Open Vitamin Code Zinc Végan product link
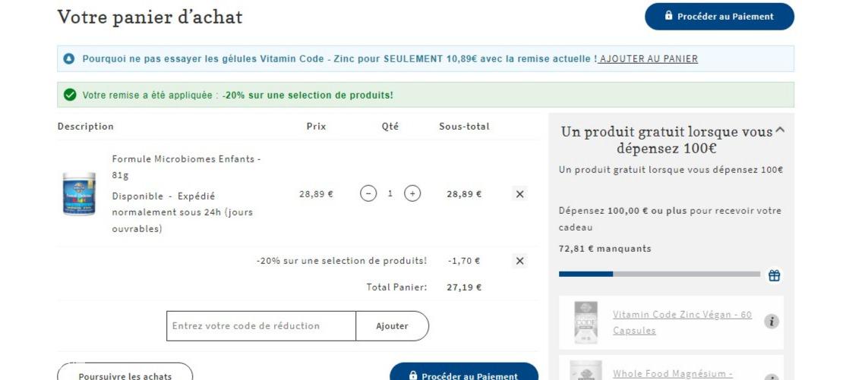The width and height of the screenshot is (868, 380). click(682, 322)
